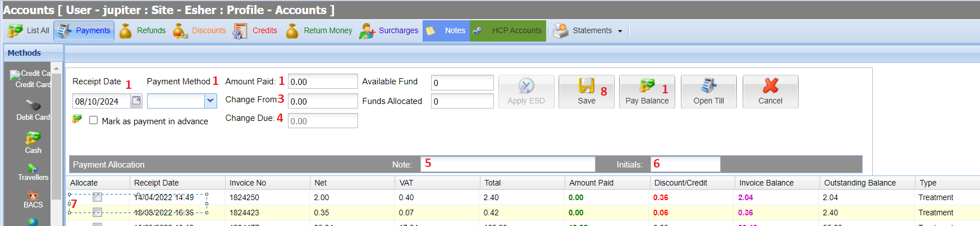Choose the Travellers payment method
The image size is (980, 226).
click(33, 172)
